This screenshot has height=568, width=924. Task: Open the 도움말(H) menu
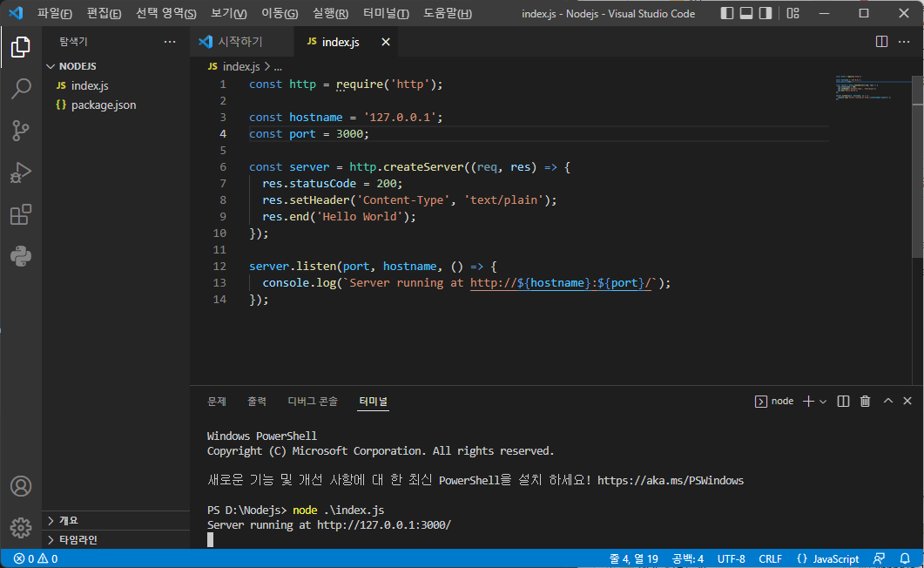[448, 13]
